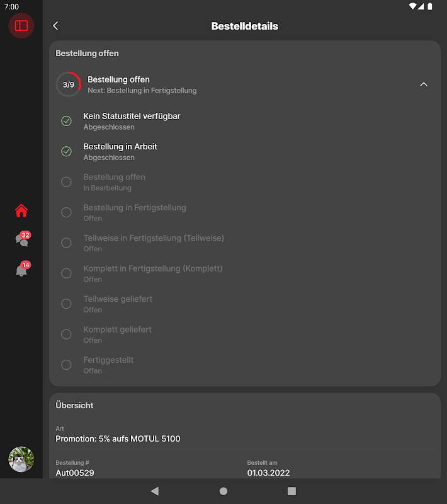Select the circle beside Teilweise in Fertigstellung

(67, 243)
